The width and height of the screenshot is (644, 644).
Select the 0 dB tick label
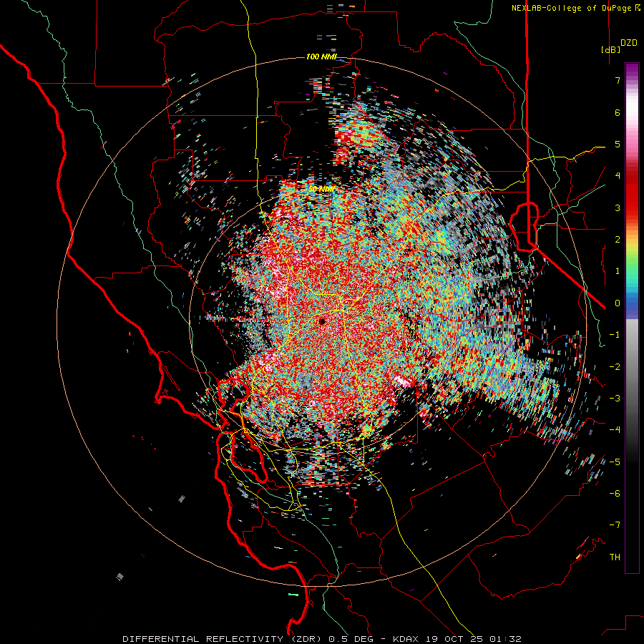click(618, 303)
